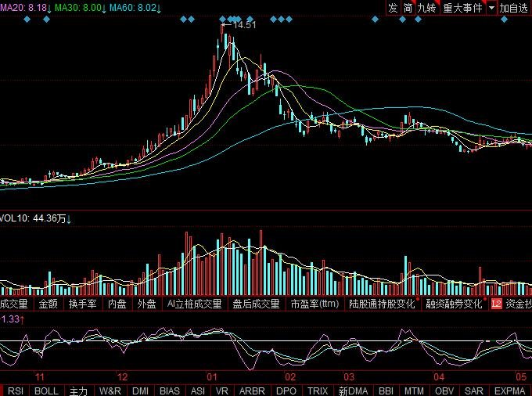Open the ARBR indicator tab
This screenshot has height=396, width=532.
pos(252,391)
